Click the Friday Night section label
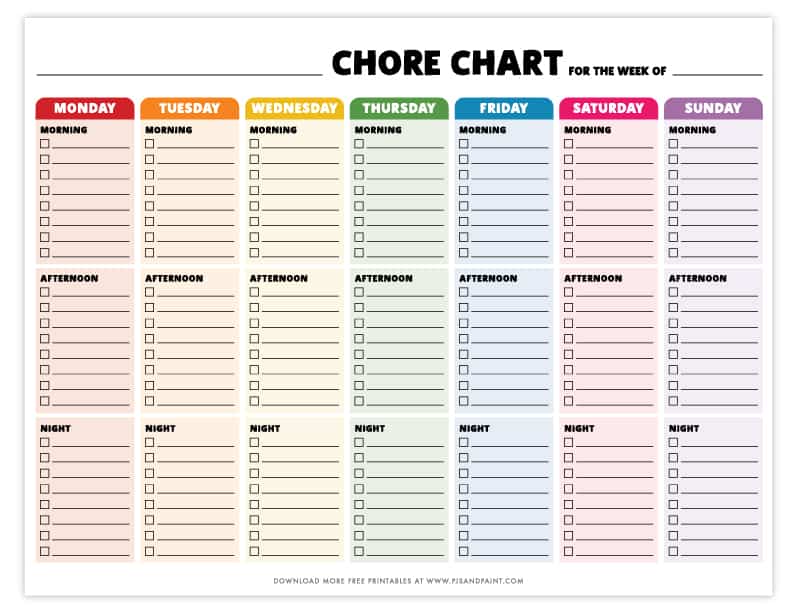This screenshot has width=792, height=612. tap(474, 428)
